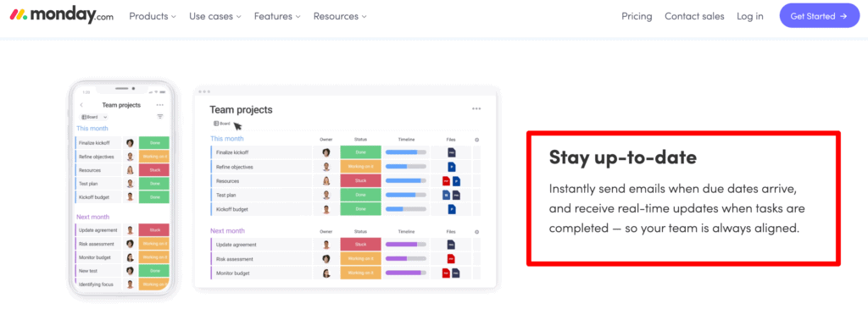Open the Features menu

tap(277, 16)
